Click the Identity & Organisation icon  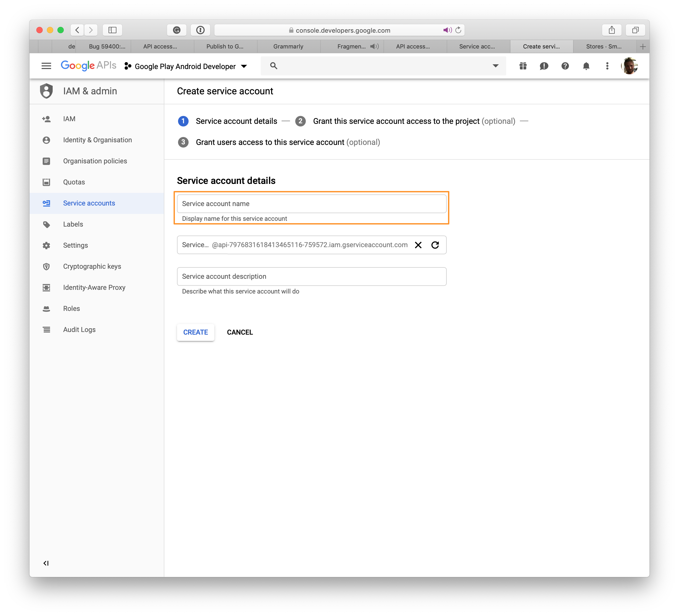click(x=47, y=140)
